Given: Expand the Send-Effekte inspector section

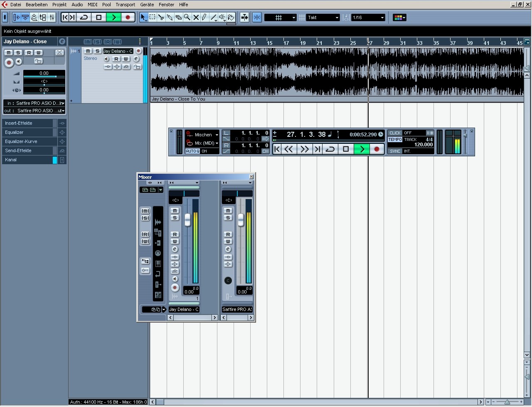Looking at the screenshot, I should [x=34, y=150].
